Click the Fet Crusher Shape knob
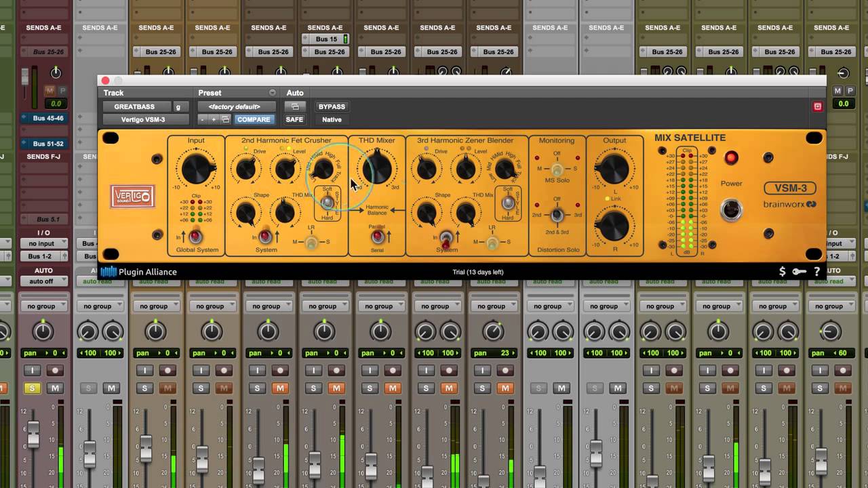 point(245,213)
